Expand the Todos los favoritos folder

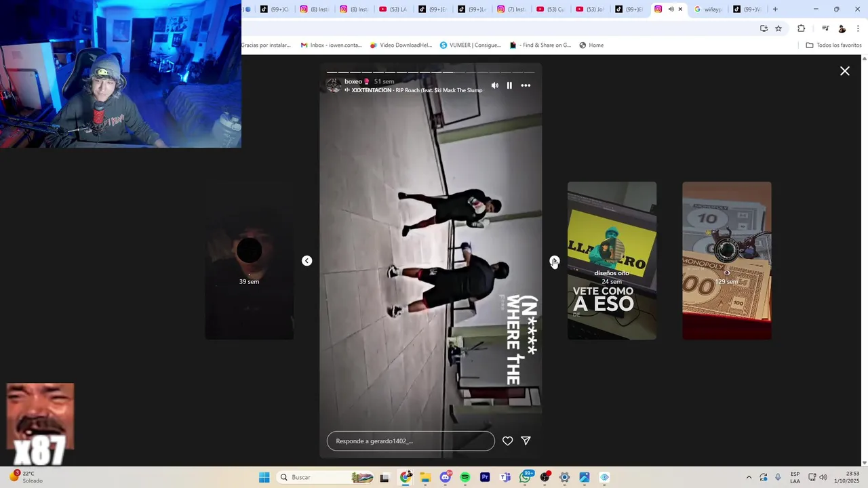click(x=833, y=45)
